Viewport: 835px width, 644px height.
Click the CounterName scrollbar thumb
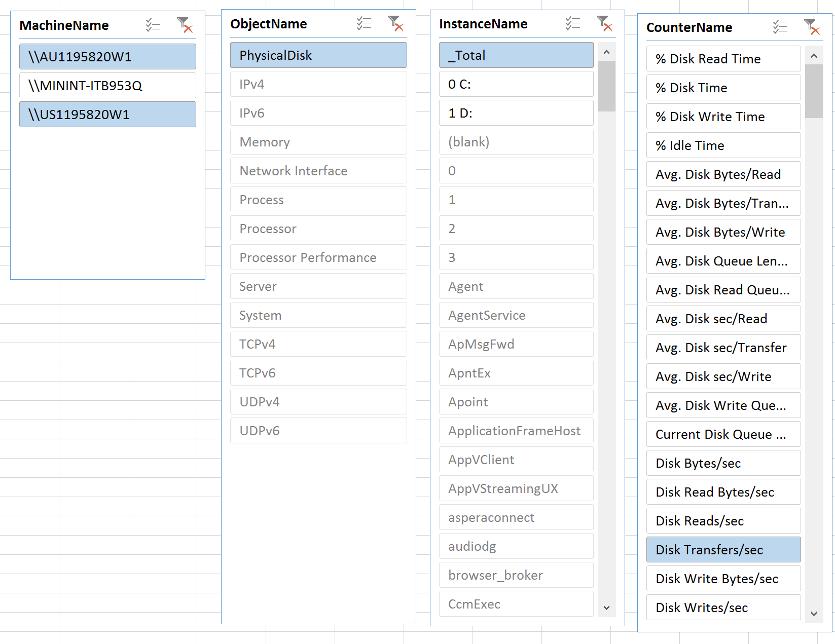(x=814, y=91)
